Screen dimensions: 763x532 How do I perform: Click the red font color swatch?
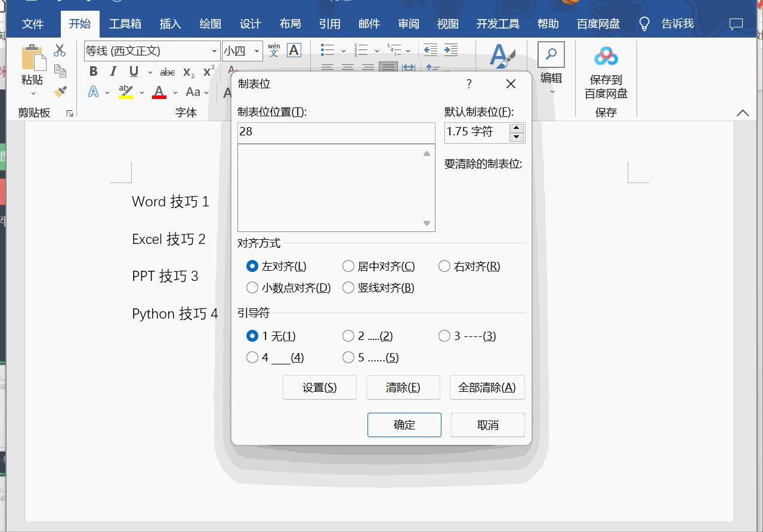(159, 91)
